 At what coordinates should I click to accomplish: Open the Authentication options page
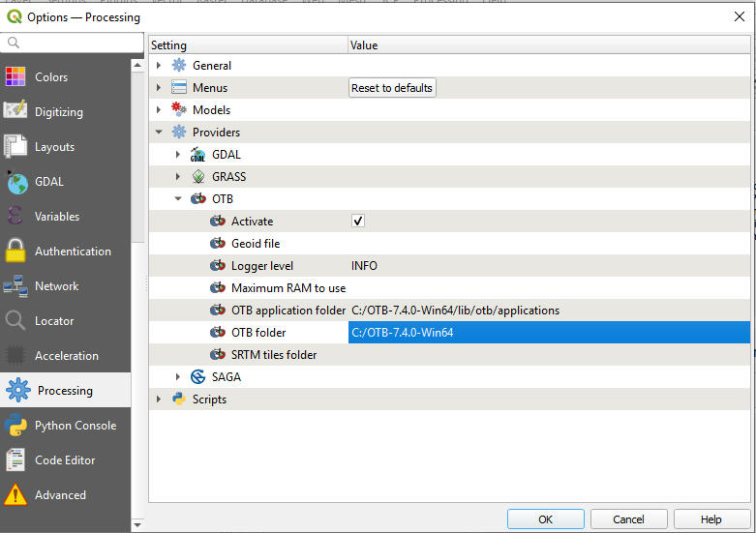point(66,251)
